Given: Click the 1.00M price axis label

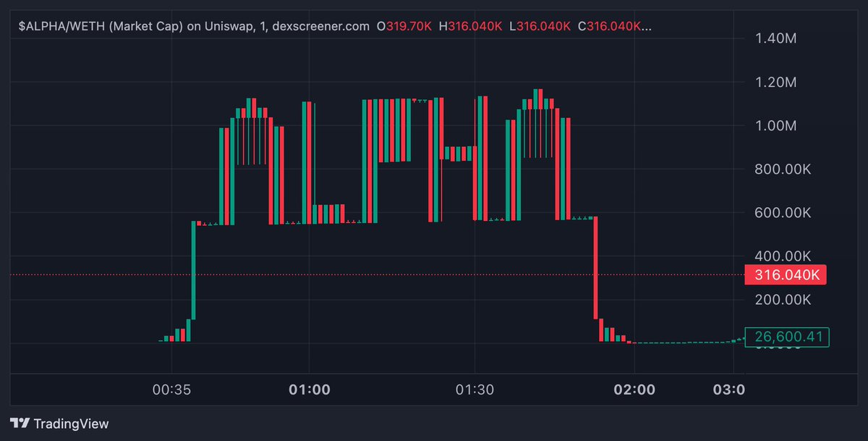Looking at the screenshot, I should (775, 125).
